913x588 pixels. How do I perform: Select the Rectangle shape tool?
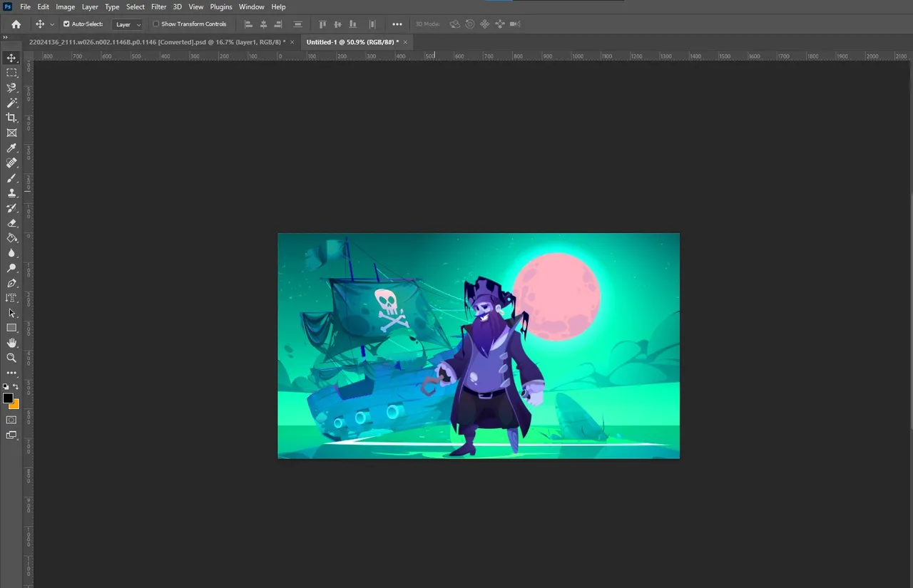click(11, 328)
